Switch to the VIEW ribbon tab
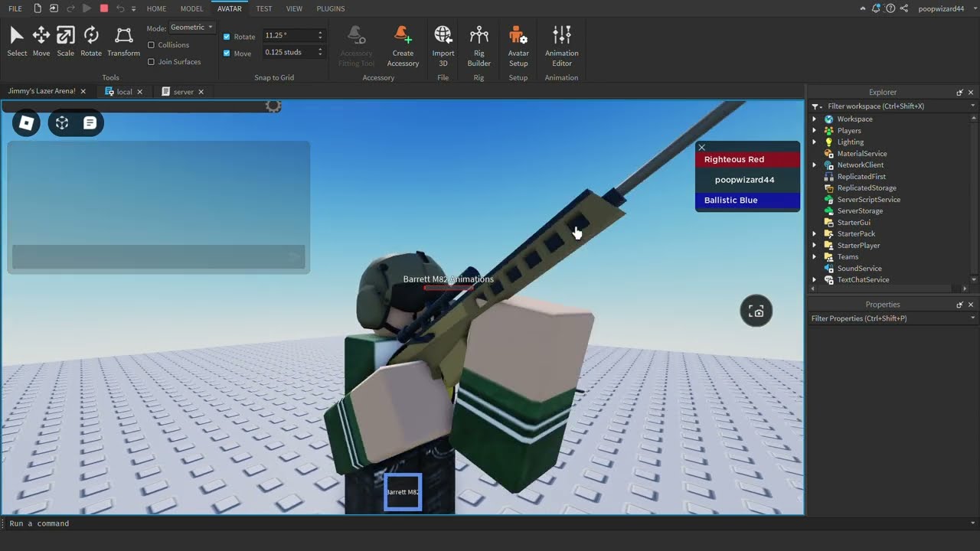This screenshot has height=551, width=980. coord(294,8)
